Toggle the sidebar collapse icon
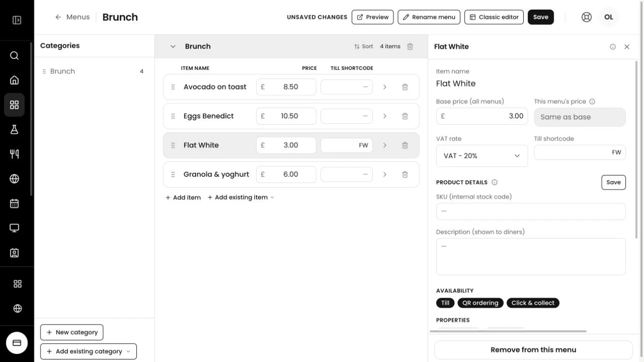Viewport: 644px width, 362px height. (17, 20)
